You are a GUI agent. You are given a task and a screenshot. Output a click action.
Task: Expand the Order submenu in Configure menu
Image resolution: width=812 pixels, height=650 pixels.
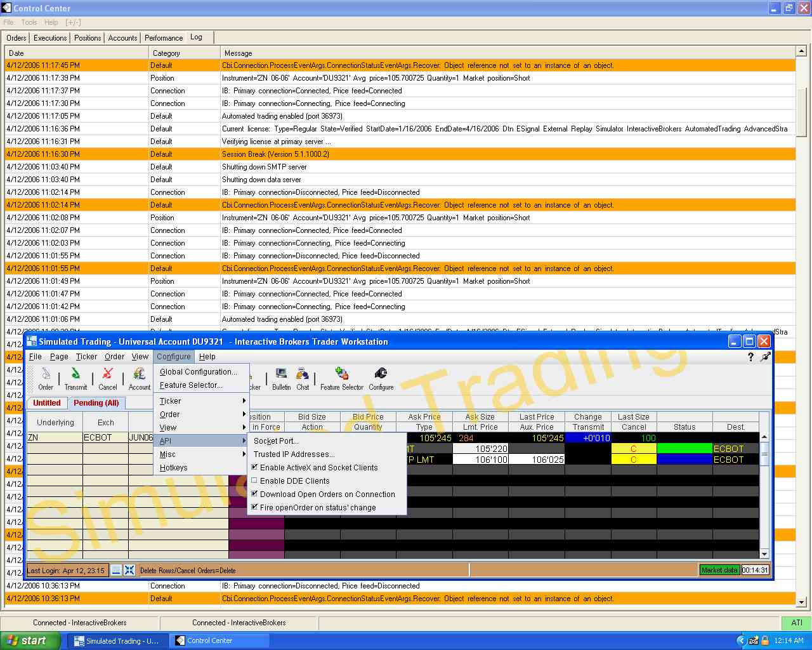(x=202, y=415)
